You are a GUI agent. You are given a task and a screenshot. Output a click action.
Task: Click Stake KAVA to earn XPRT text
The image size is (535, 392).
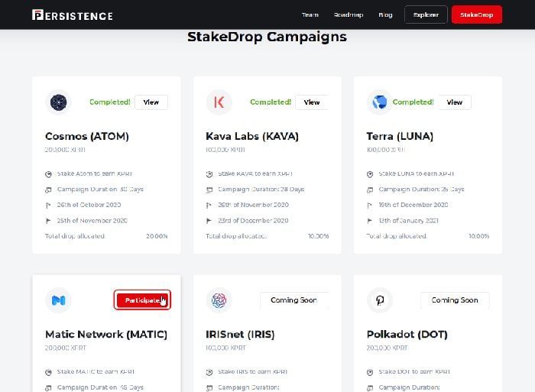click(255, 173)
